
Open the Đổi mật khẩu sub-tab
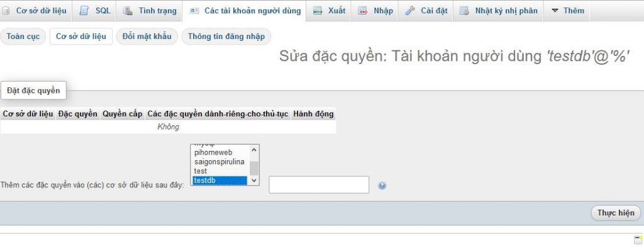click(x=147, y=36)
